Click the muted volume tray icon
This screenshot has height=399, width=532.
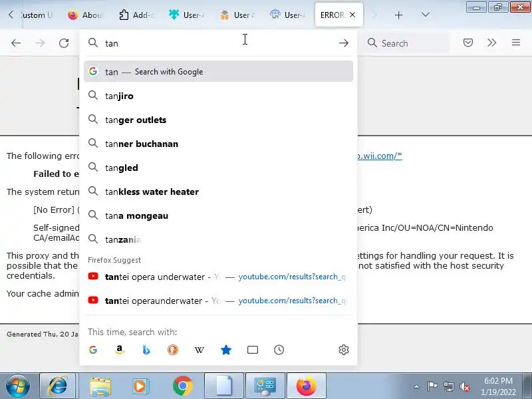[x=465, y=386]
